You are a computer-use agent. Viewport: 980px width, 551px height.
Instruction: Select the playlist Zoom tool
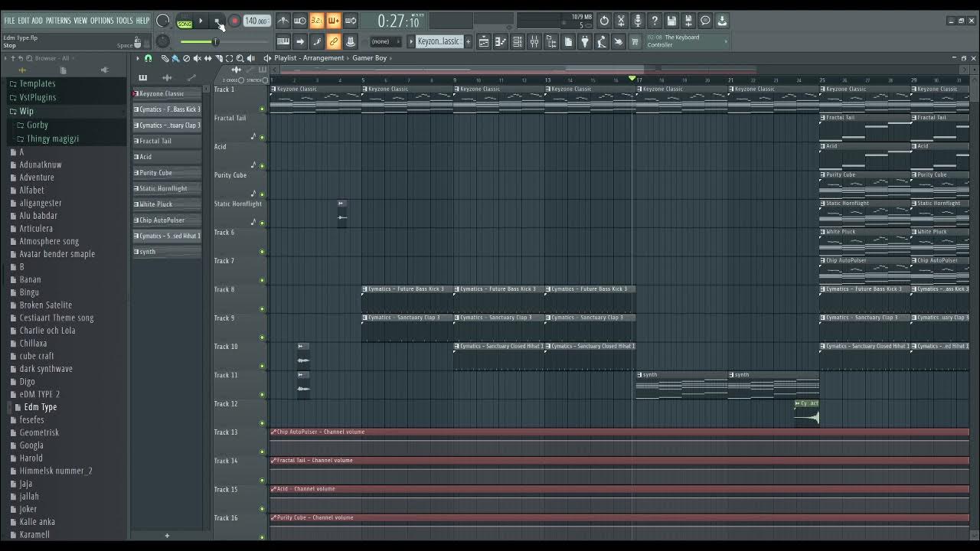point(240,58)
